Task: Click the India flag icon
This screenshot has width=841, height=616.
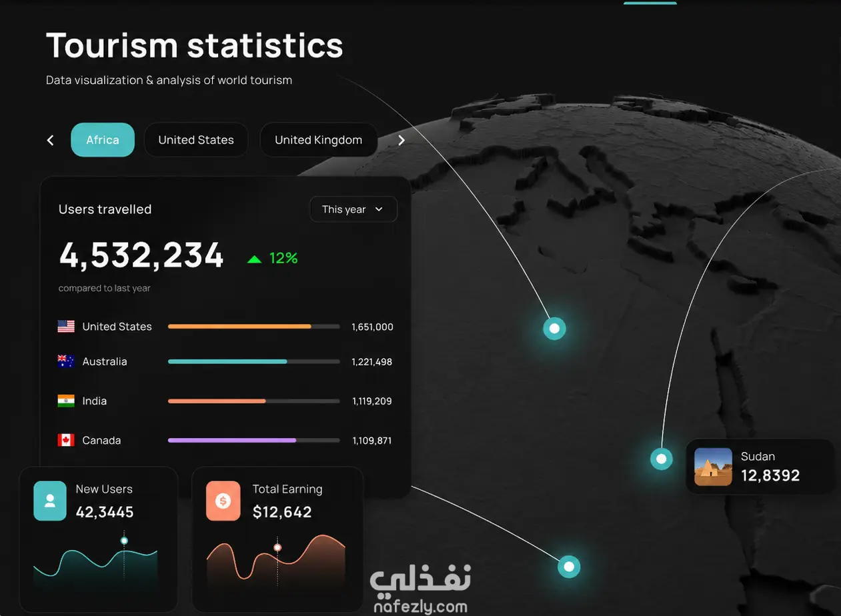Action: [x=66, y=401]
